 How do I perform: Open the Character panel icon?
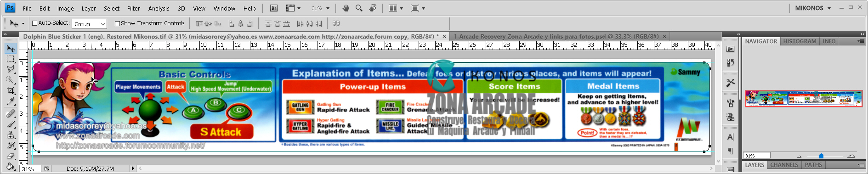731,137
